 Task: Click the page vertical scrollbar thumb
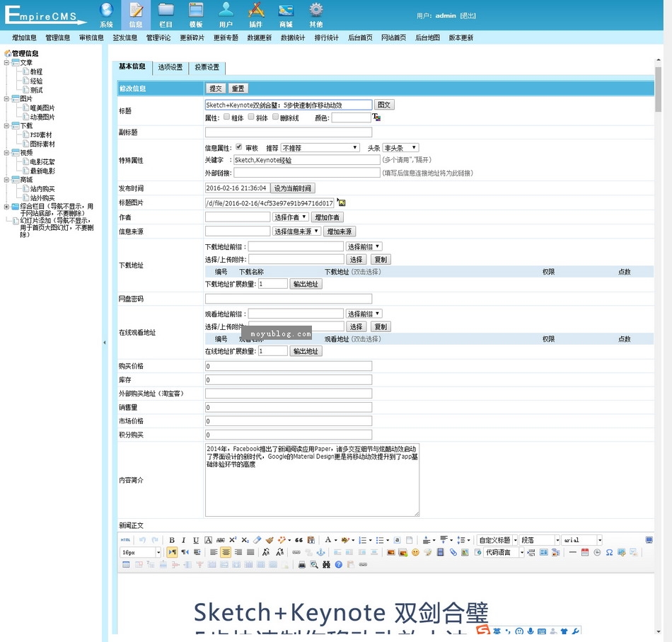coord(658,89)
